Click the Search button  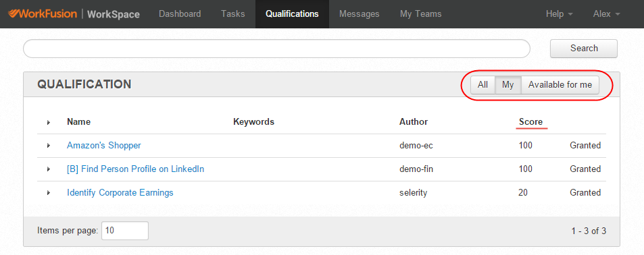[584, 49]
